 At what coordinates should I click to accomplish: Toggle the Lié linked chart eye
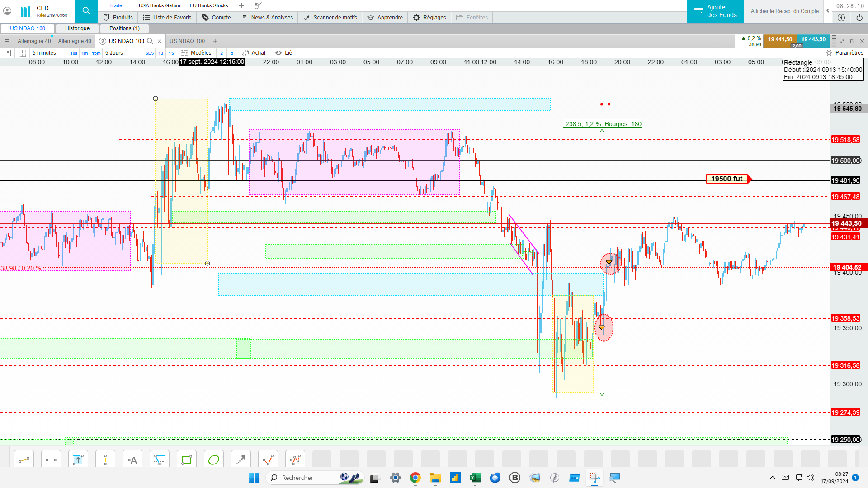pos(284,53)
